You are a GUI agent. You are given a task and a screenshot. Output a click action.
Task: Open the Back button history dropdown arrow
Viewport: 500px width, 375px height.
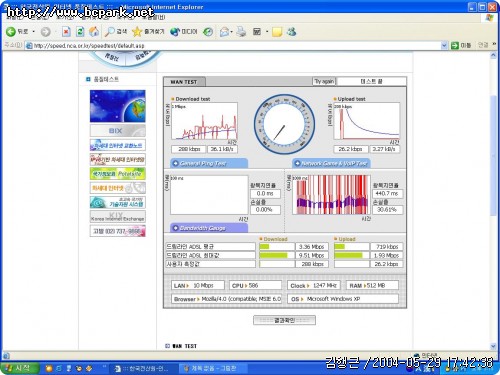(x=34, y=32)
